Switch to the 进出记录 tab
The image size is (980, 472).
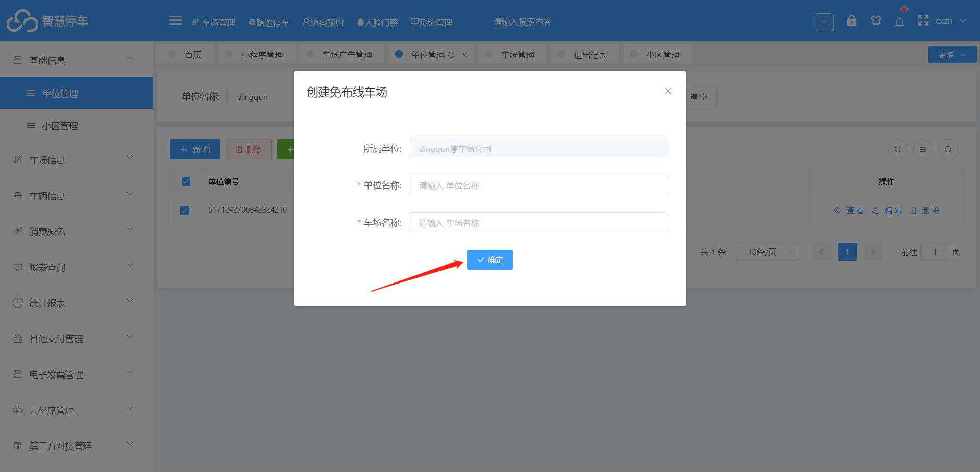(x=585, y=55)
